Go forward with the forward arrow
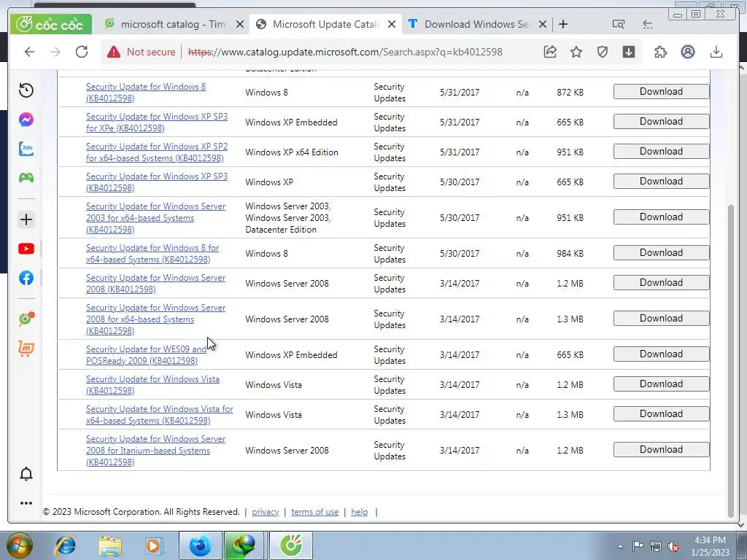 point(55,52)
